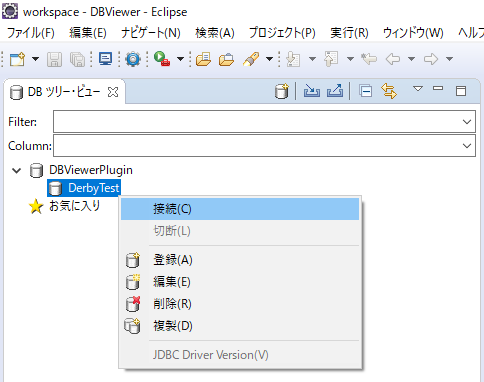Minimize the DB tree view panel
The width and height of the screenshot is (484, 382).
[438, 88]
